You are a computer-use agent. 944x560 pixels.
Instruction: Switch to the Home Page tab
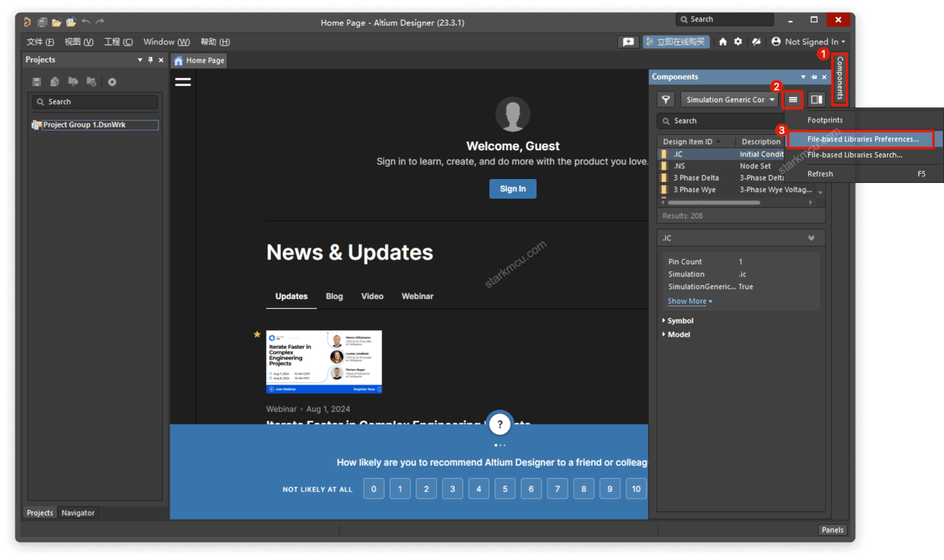(x=199, y=60)
